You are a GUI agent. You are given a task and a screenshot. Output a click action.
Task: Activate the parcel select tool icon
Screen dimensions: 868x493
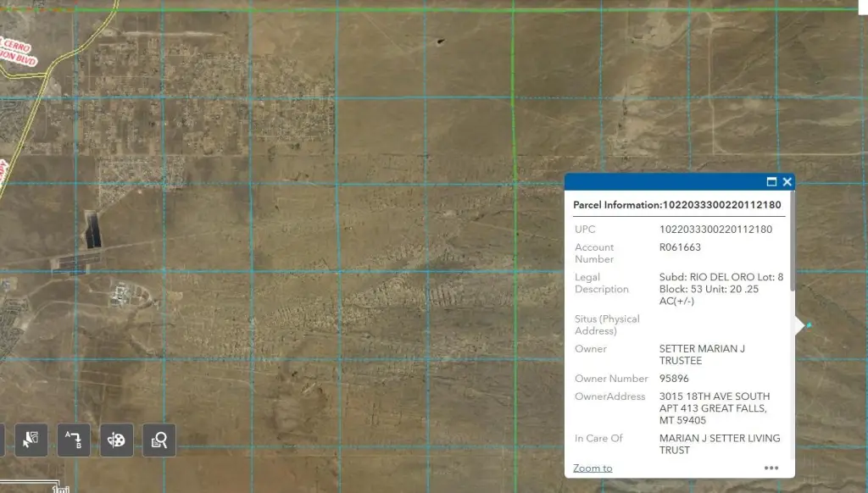(31, 440)
